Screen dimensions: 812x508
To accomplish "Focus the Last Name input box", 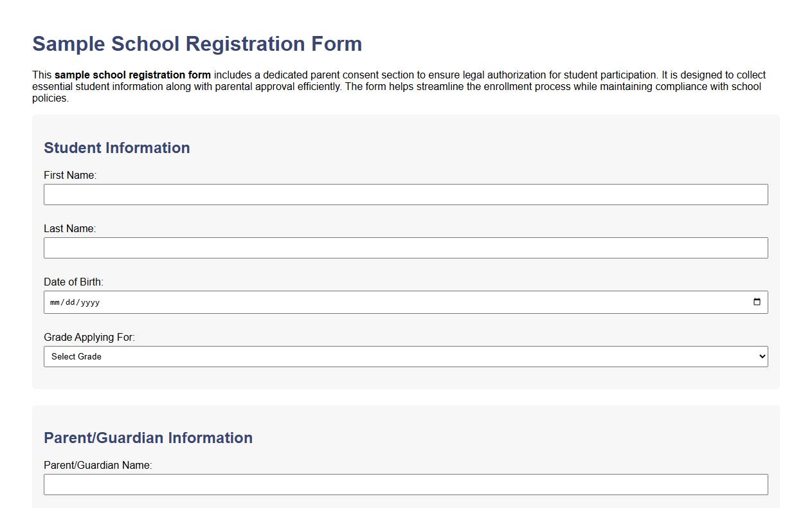I will coord(405,248).
